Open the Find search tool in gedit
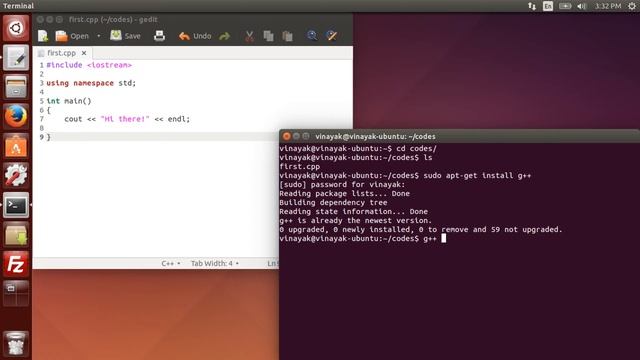640x360 pixels. coord(312,36)
